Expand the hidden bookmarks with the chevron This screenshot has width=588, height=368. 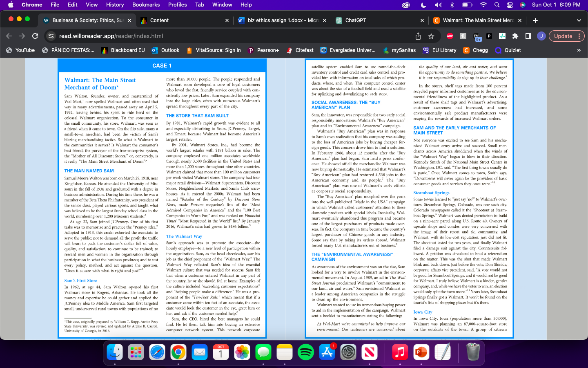pyautogui.click(x=579, y=50)
